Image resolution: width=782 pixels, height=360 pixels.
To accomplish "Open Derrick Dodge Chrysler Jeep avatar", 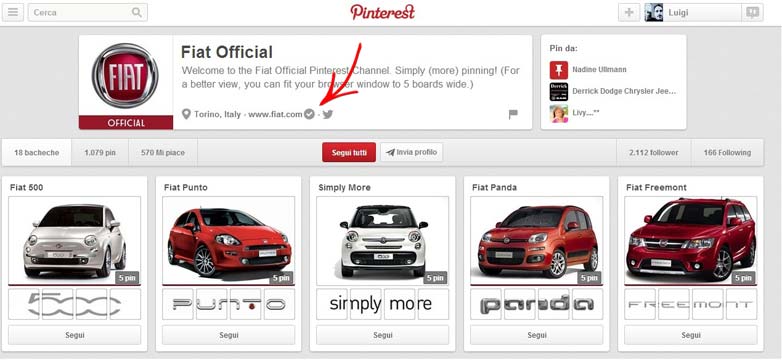I will click(x=559, y=92).
